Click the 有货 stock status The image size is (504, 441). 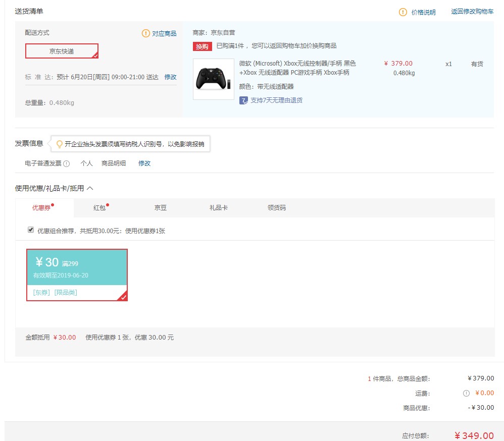pos(477,64)
